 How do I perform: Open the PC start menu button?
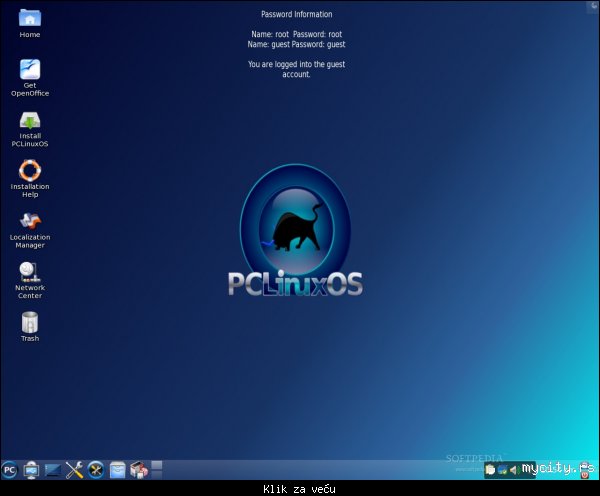(10, 470)
